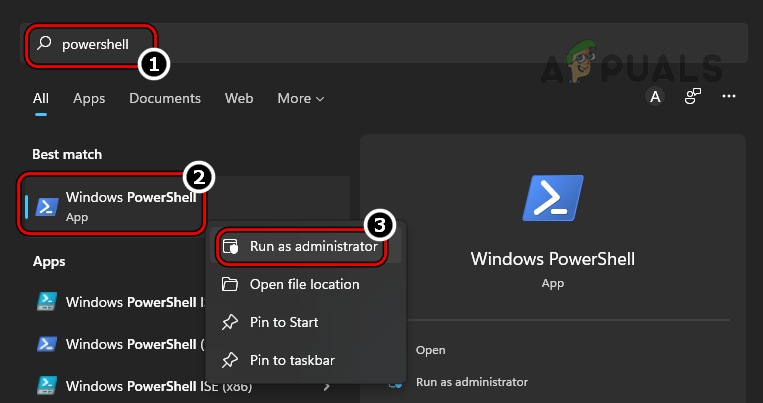
Task: Select the Web filter tab
Action: pos(239,98)
